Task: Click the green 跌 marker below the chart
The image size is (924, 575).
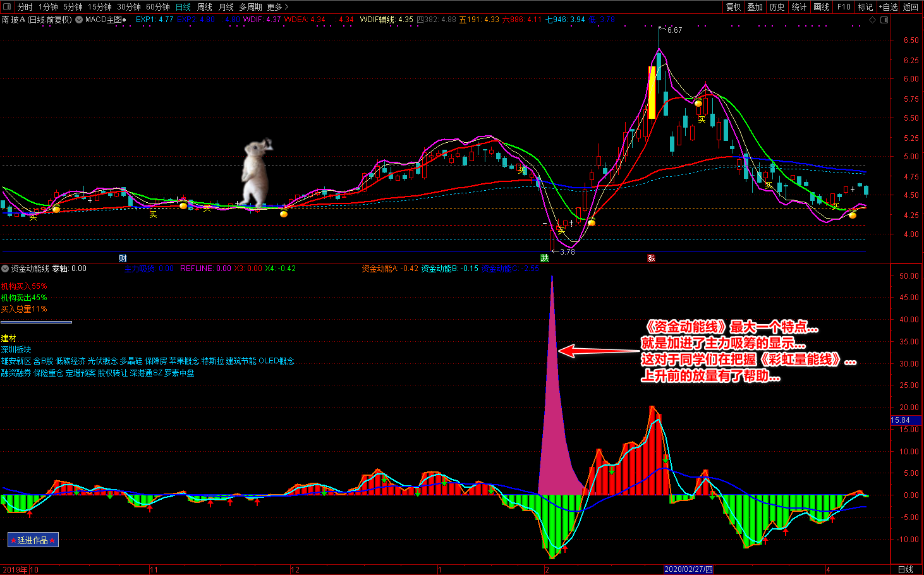Action: (544, 258)
